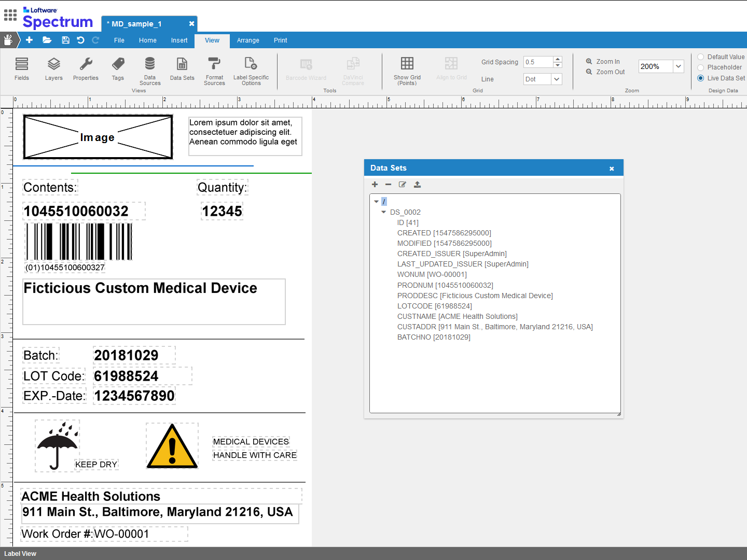Viewport: 747px width, 560px height.
Task: Select the Lorem ipsum text box
Action: (x=245, y=136)
